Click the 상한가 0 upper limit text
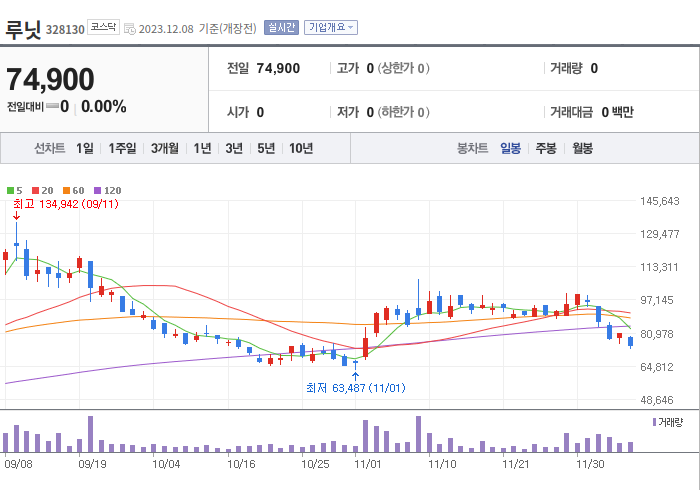Viewport: 700px width, 490px height. 404,68
